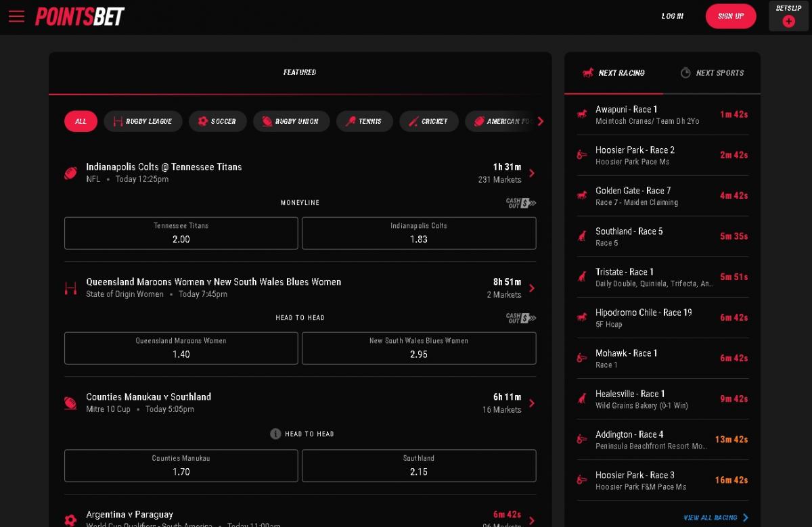Click the PointsBet logo
The width and height of the screenshot is (812, 527).
click(80, 16)
